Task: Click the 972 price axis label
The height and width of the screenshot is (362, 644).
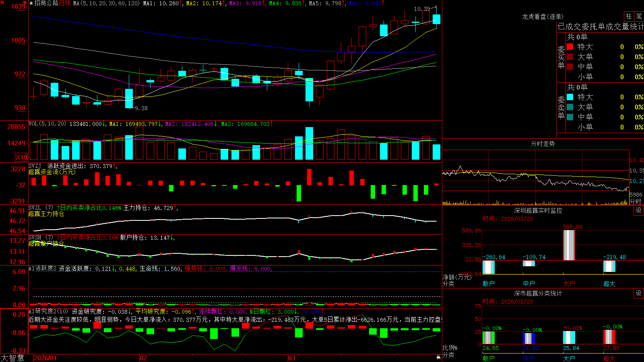Action: click(20, 74)
